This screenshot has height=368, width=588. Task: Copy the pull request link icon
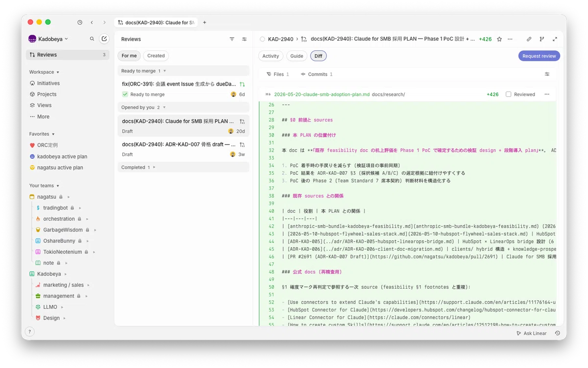click(529, 39)
